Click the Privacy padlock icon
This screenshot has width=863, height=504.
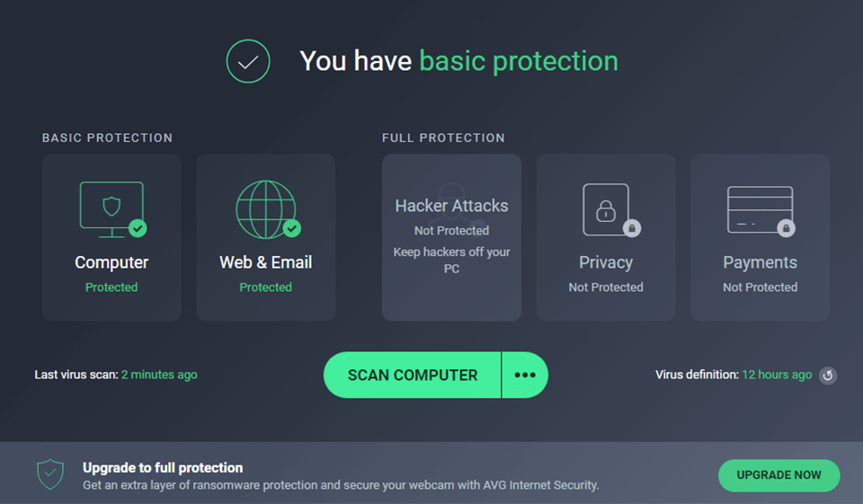[x=605, y=209]
